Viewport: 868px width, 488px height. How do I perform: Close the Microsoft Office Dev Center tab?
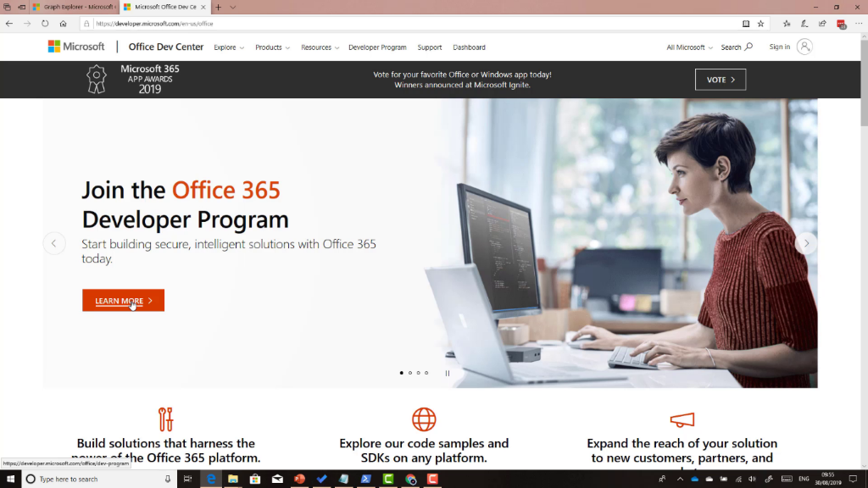click(203, 7)
